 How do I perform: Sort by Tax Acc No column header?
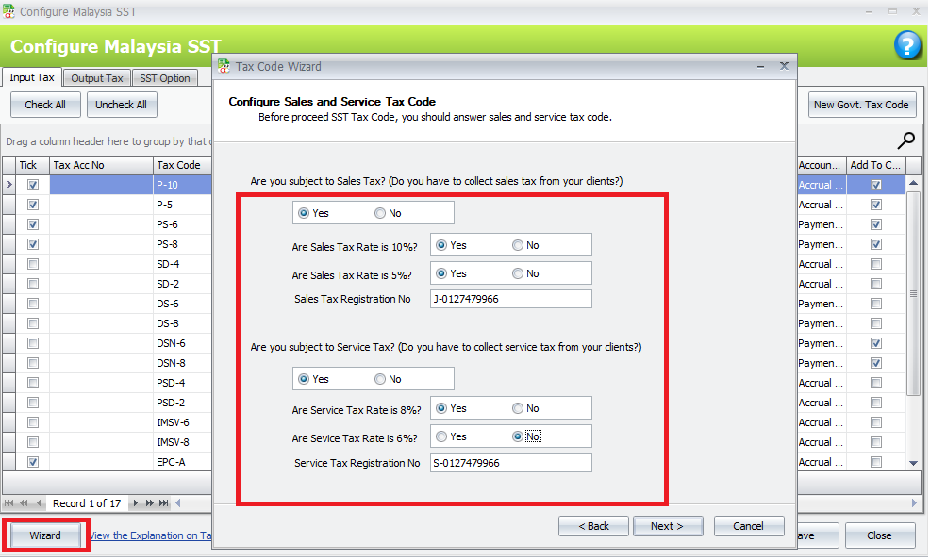click(x=102, y=165)
